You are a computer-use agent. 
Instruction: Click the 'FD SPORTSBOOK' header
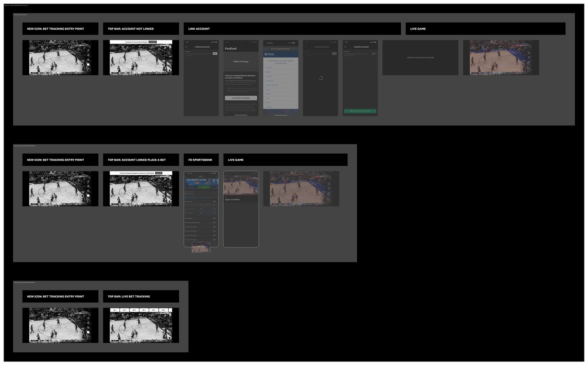click(x=200, y=160)
